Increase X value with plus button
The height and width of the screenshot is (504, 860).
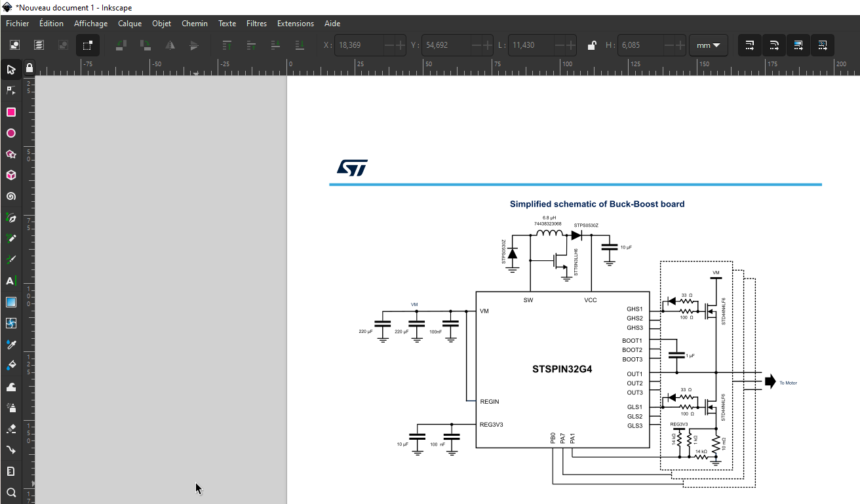401,45
